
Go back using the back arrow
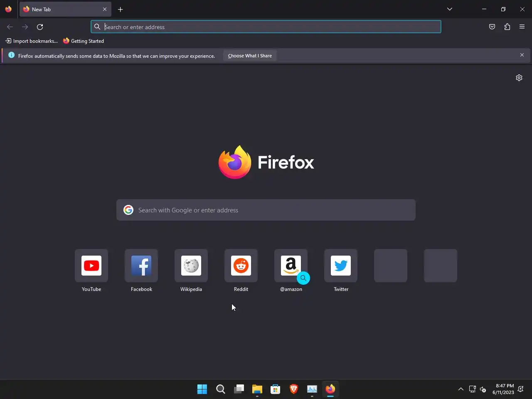10,27
